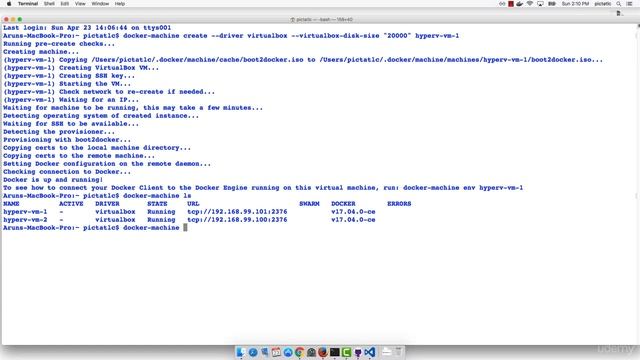
Task: Click the Terminal window title text
Action: coord(322,19)
